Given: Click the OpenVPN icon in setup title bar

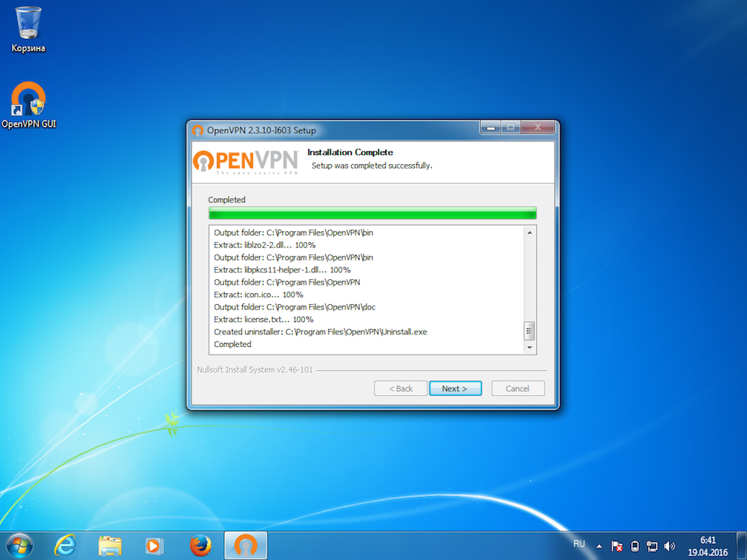Looking at the screenshot, I should [197, 131].
